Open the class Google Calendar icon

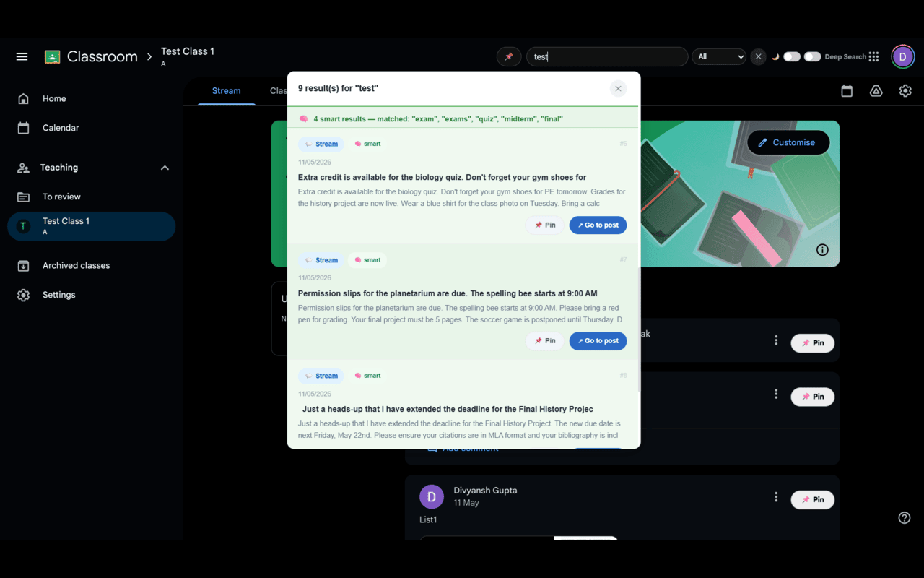[847, 91]
